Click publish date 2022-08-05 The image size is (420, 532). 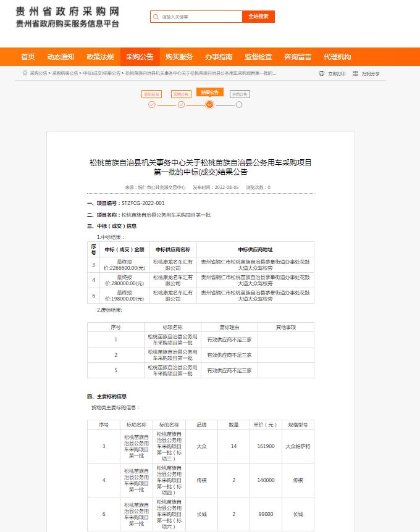coord(227,187)
